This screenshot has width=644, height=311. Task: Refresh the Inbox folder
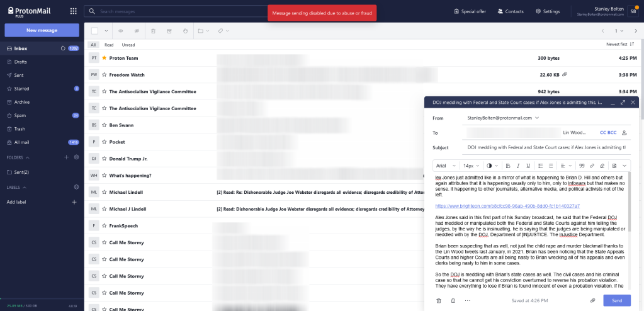click(63, 48)
